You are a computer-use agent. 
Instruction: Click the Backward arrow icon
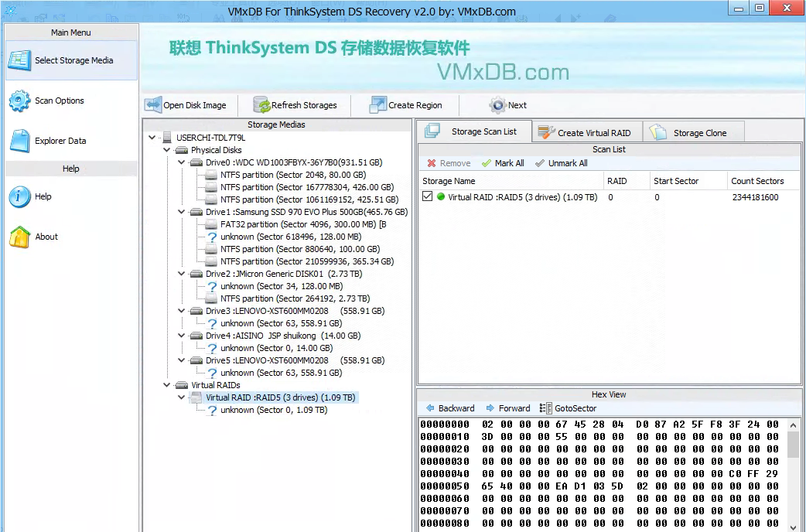430,408
